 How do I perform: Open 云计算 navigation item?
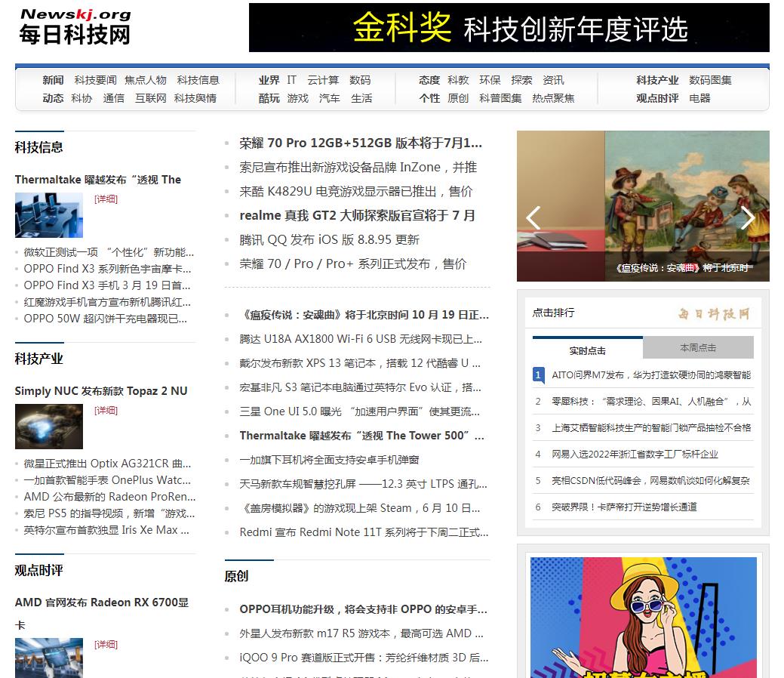click(x=323, y=80)
